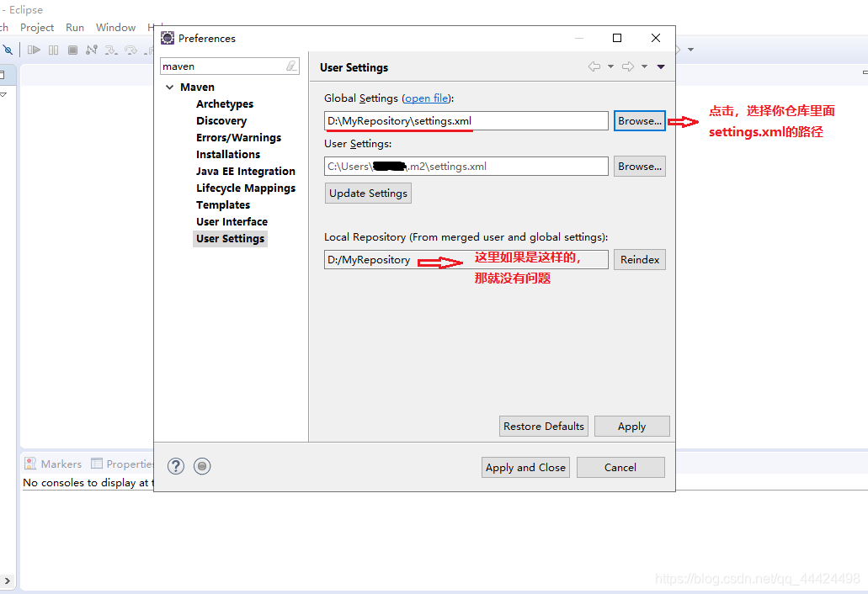Click the Disconnect icon in Eclipse toolbar
Viewport: 868px width, 594px height.
pyautogui.click(x=92, y=50)
